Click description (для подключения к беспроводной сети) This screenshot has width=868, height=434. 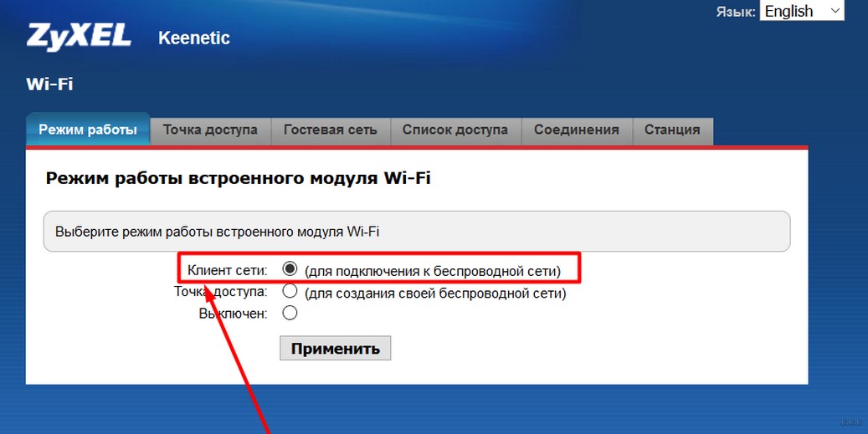433,271
